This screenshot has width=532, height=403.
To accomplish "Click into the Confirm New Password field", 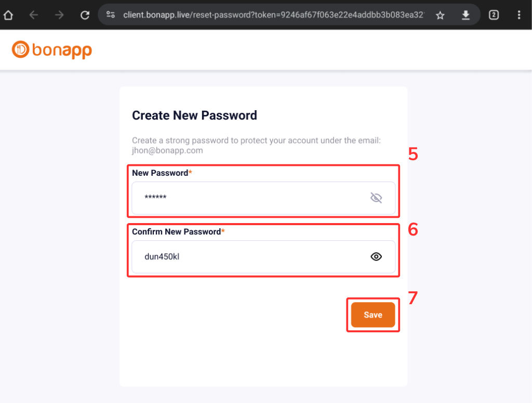I will 249,256.
